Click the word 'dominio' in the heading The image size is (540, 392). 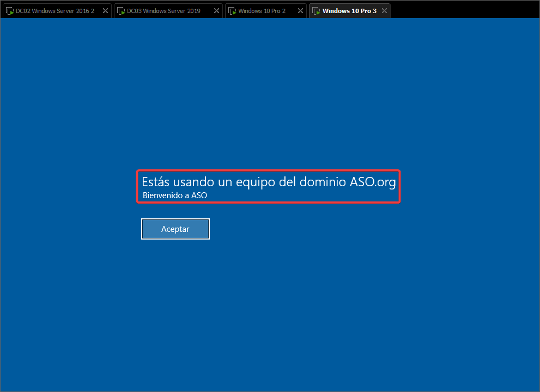coord(323,182)
